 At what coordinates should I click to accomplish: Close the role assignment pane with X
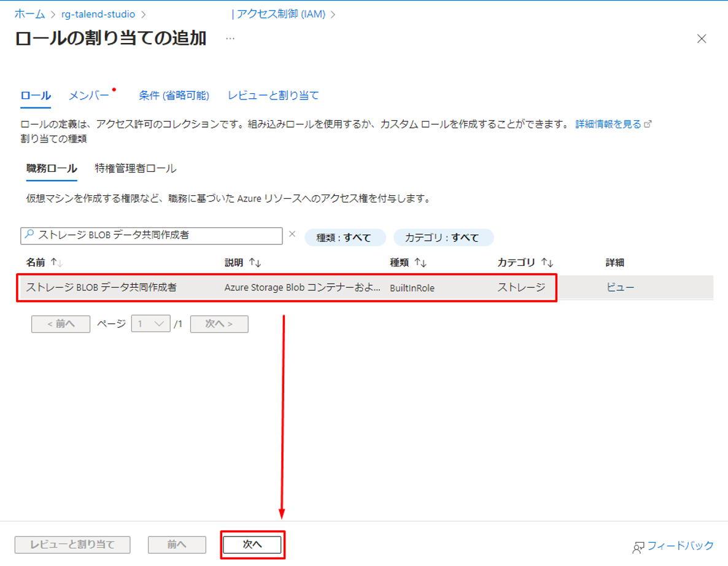pyautogui.click(x=701, y=39)
